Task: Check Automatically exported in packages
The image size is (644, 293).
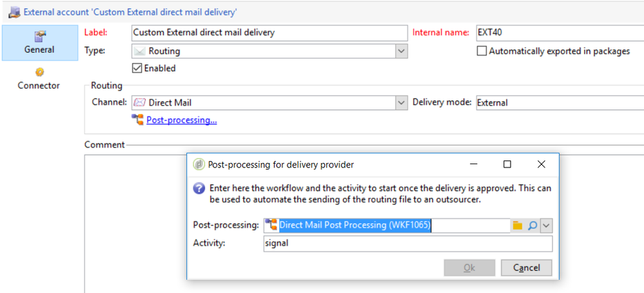Action: pos(482,51)
